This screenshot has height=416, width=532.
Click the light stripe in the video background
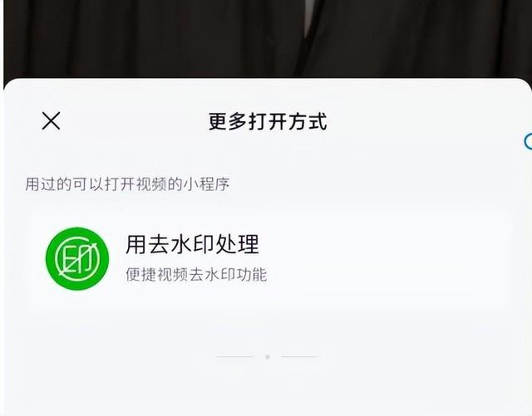tap(308, 17)
